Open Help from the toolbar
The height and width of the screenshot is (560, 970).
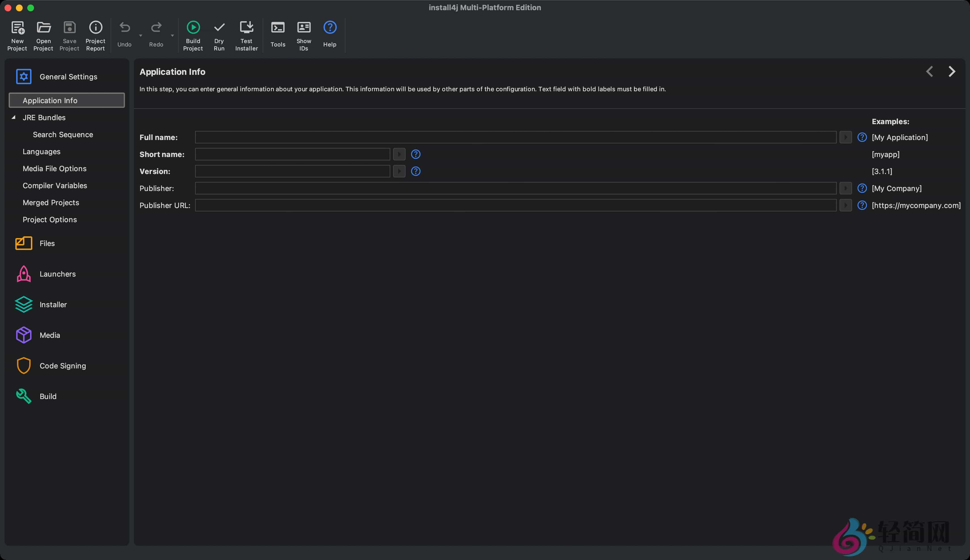click(x=330, y=34)
